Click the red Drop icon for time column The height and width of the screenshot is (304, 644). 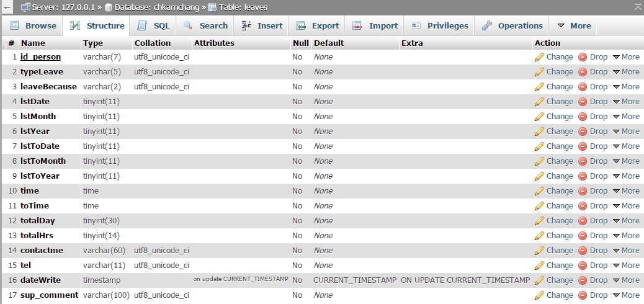click(583, 191)
